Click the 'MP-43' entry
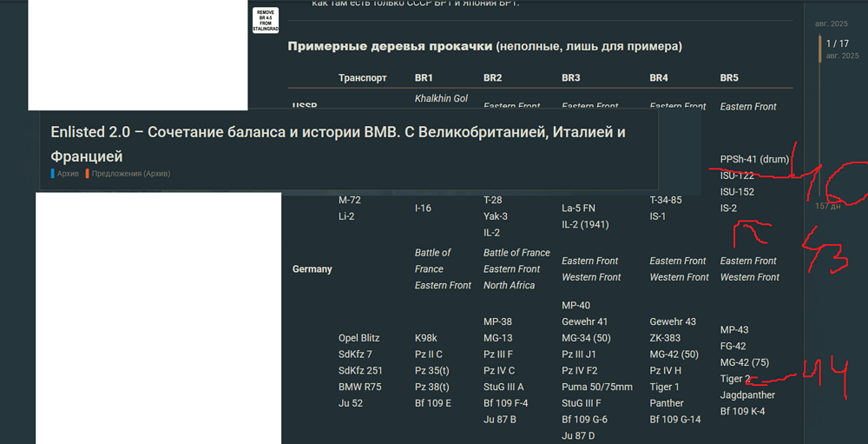 [x=734, y=330]
